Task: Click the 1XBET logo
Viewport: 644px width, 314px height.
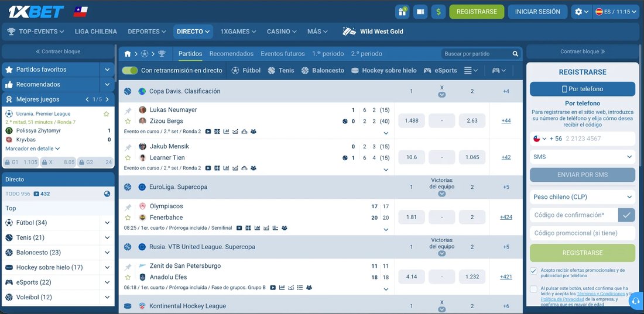Action: coord(36,12)
